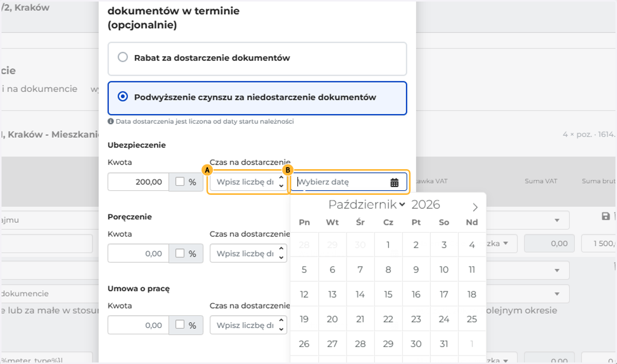Pick October 8 in the calendar
This screenshot has width=617, height=364.
[x=388, y=270]
